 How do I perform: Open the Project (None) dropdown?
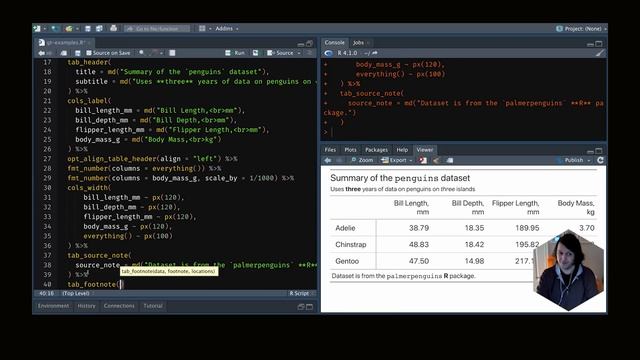pyautogui.click(x=581, y=29)
